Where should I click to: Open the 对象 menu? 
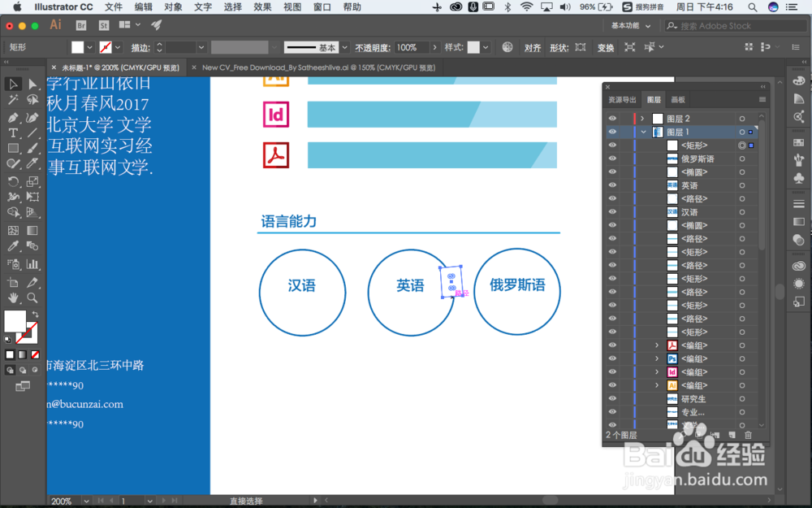pos(173,7)
